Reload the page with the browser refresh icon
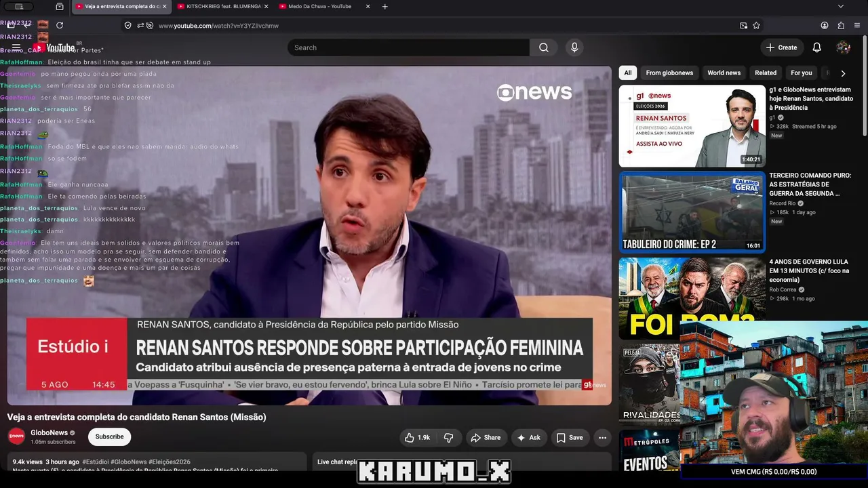The width and height of the screenshot is (868, 488). (60, 25)
